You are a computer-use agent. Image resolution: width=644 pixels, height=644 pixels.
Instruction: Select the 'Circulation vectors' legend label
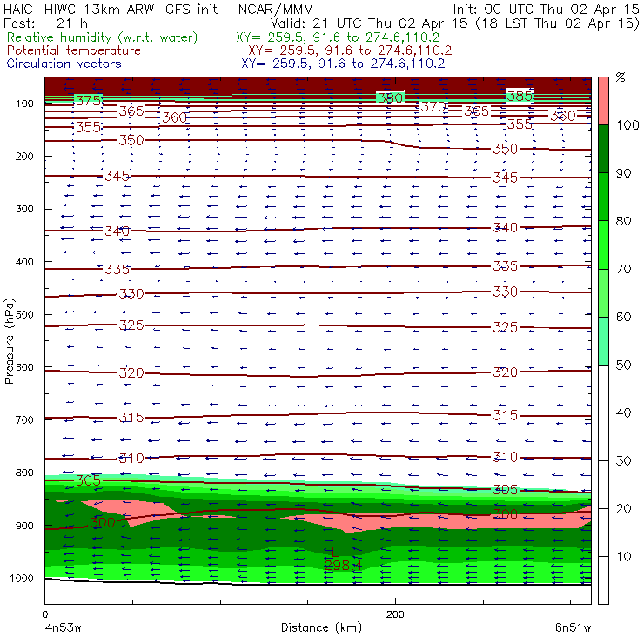pyautogui.click(x=64, y=64)
